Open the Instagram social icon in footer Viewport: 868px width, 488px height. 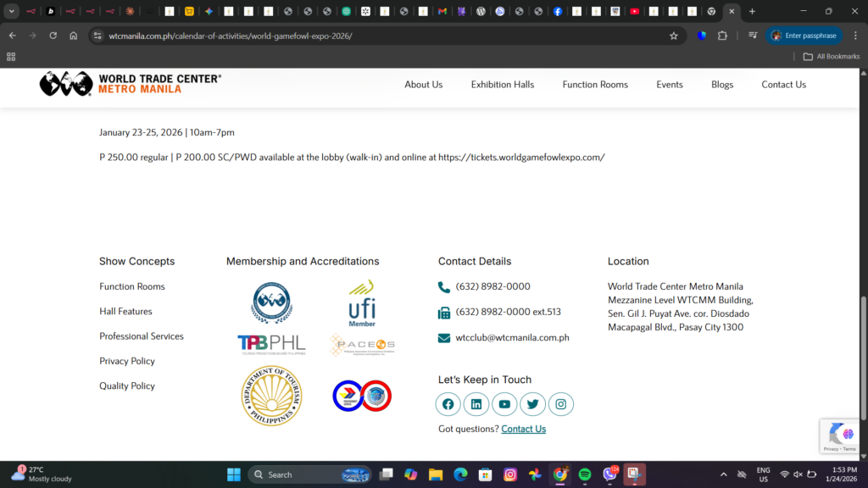tap(560, 404)
